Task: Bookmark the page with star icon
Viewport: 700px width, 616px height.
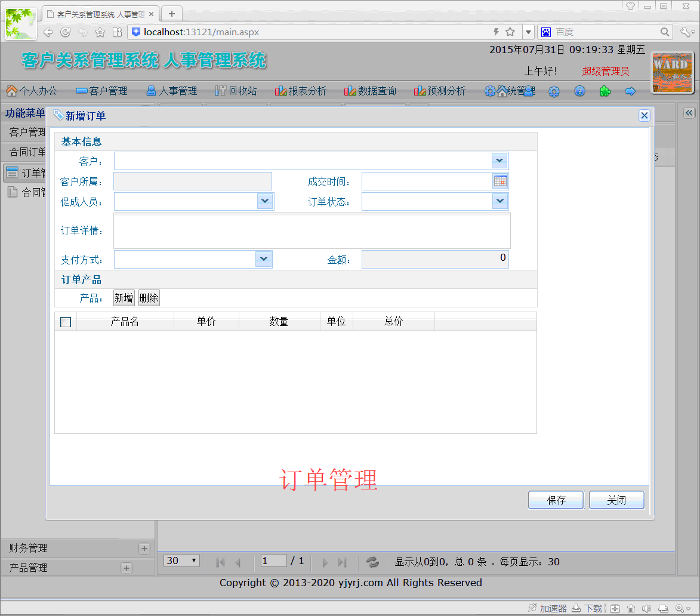Action: tap(510, 32)
